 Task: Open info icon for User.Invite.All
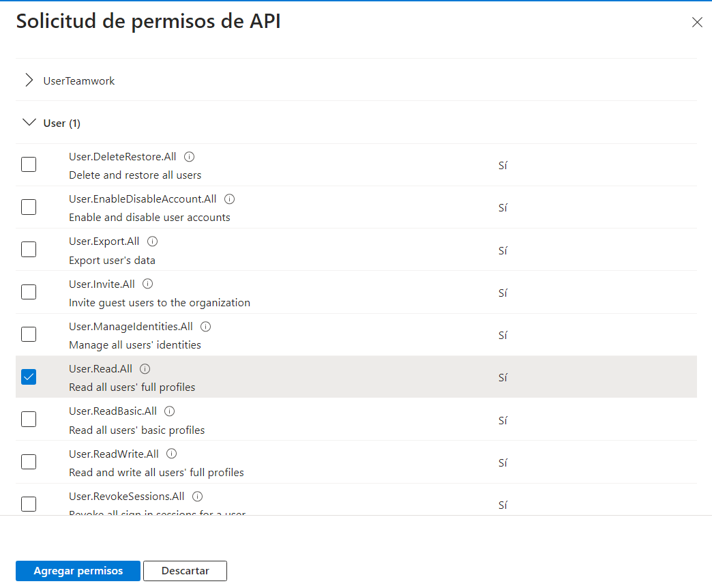coord(148,284)
